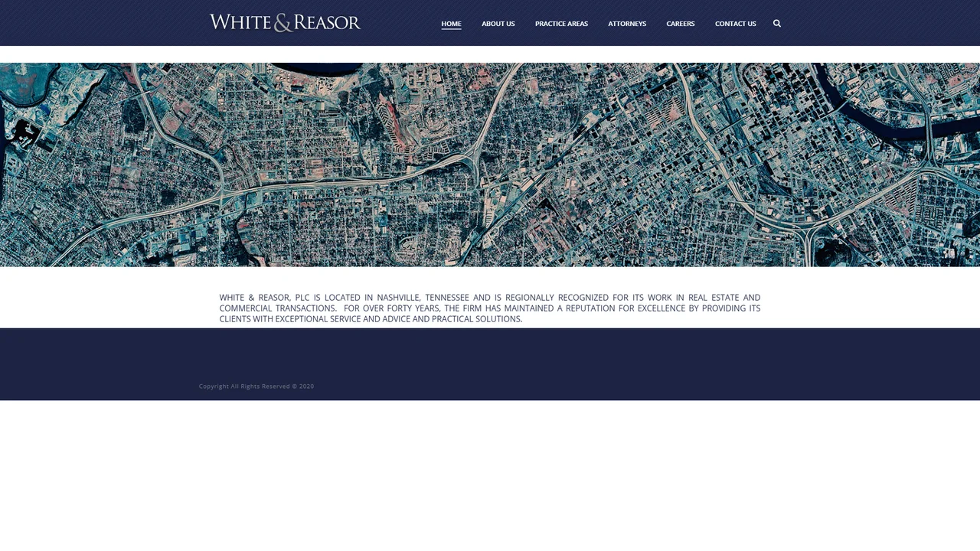
Task: Click the Copyright All Rights Reserved text
Action: tap(256, 386)
